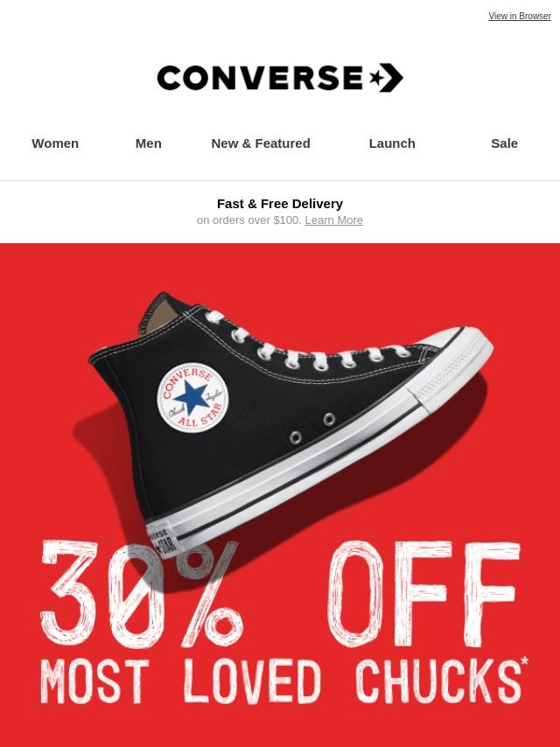
Task: Click the white rubber toe cap of shoe
Action: [x=451, y=367]
